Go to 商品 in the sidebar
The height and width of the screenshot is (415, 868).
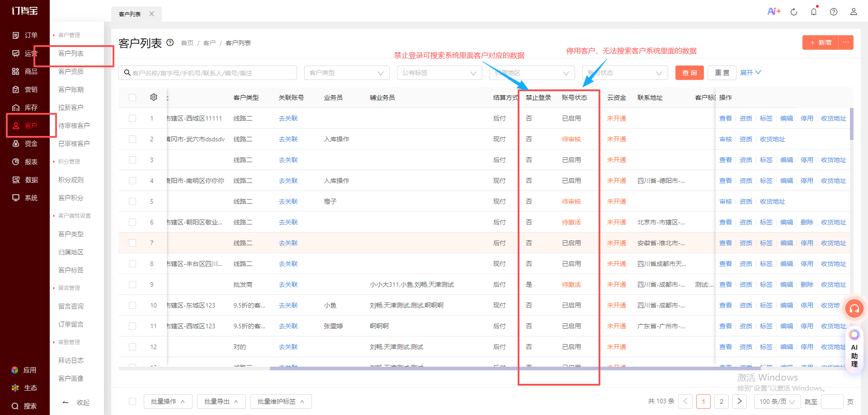[x=25, y=71]
